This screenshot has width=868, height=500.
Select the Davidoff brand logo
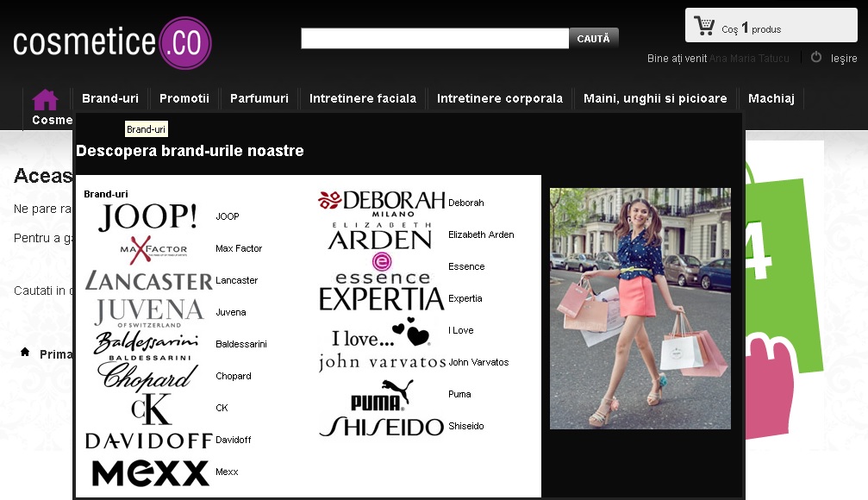[x=149, y=441]
